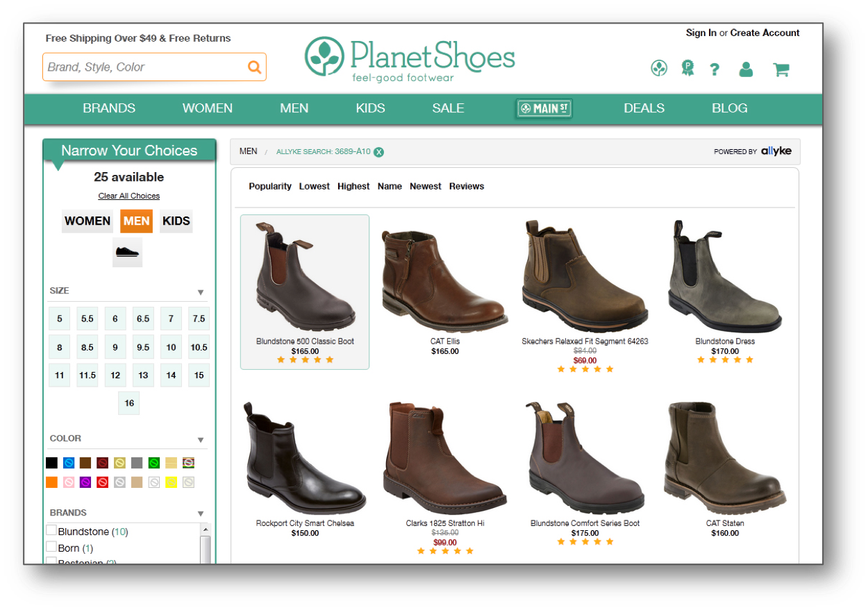Select the KIDS gender filter button

pos(176,221)
